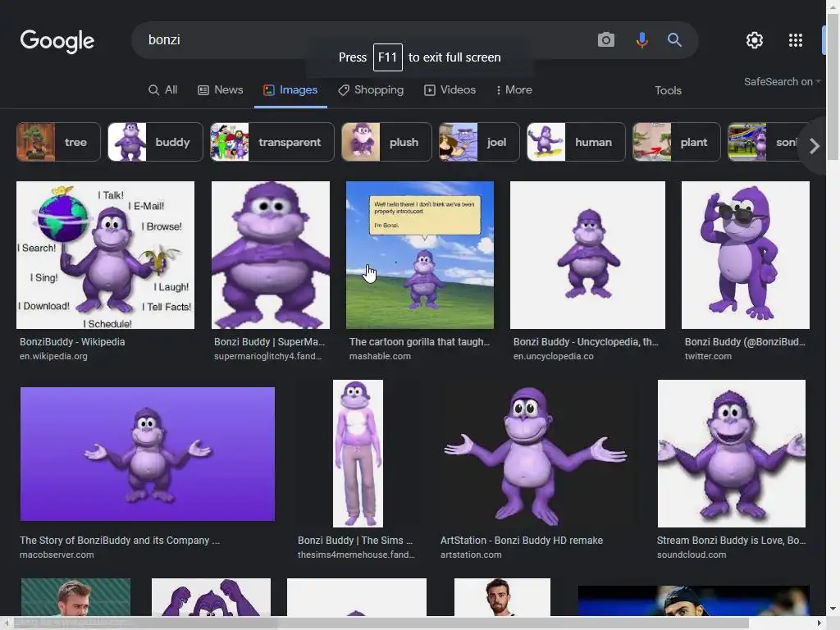Open The Sims Bonzi Buddy image
Viewport: 840px width, 630px height.
click(x=358, y=454)
